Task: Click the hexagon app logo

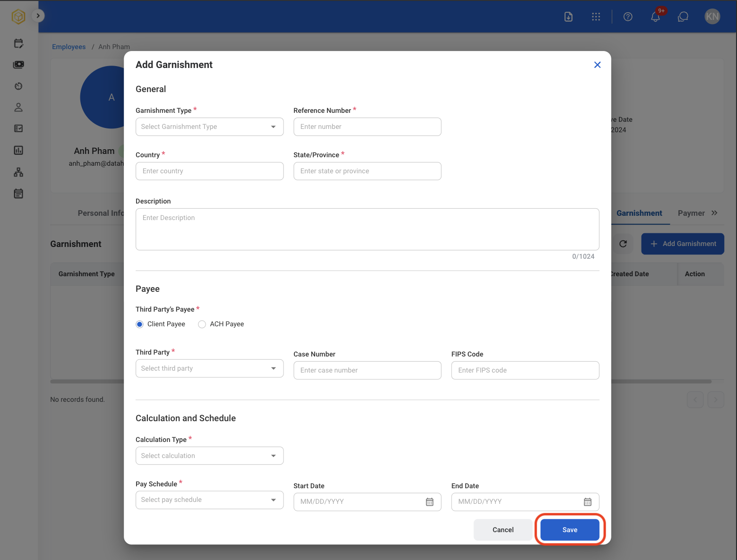Action: 18,17
